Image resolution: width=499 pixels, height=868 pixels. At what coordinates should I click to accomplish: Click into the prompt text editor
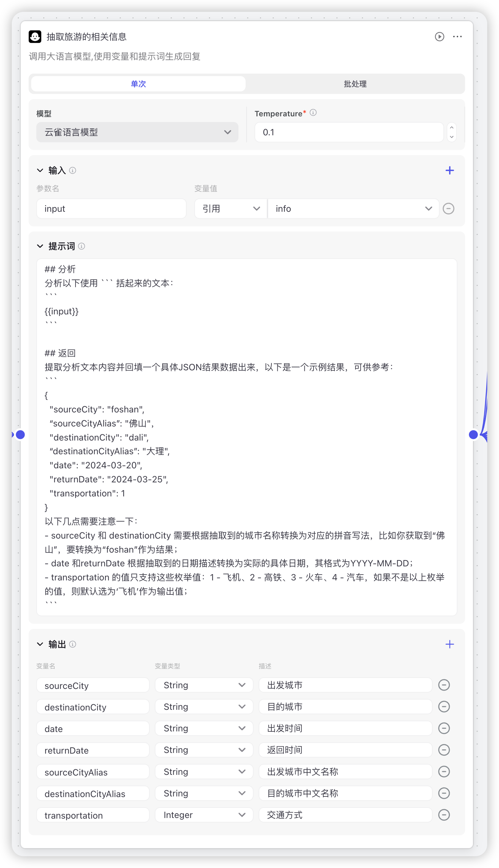tap(247, 437)
